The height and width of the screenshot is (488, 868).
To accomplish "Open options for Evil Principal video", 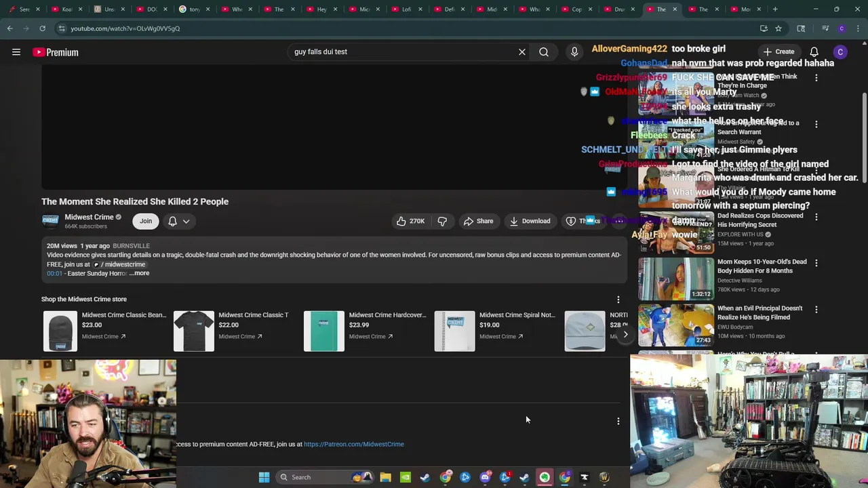I will click(x=816, y=310).
